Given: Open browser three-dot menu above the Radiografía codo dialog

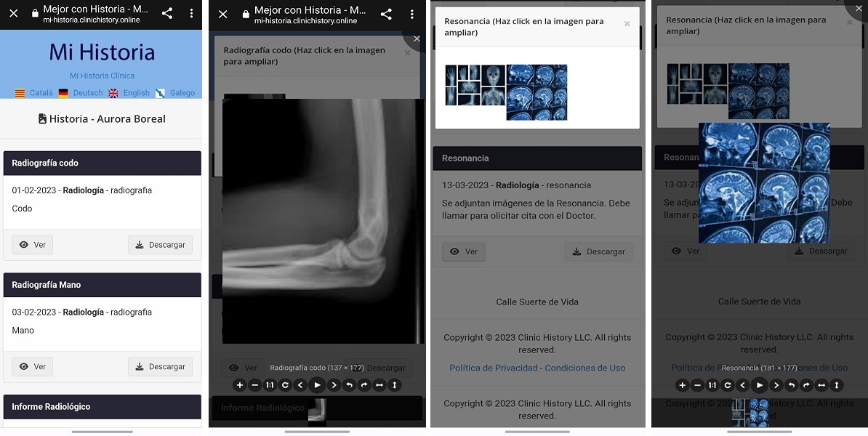Looking at the screenshot, I should coord(412,14).
